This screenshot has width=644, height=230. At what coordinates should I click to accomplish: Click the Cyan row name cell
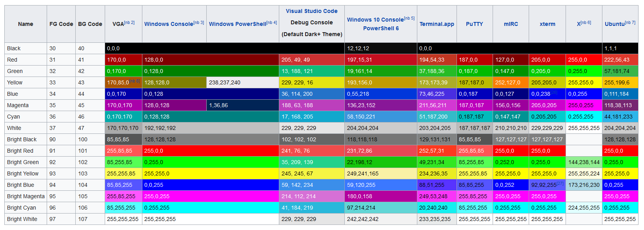click(26, 117)
